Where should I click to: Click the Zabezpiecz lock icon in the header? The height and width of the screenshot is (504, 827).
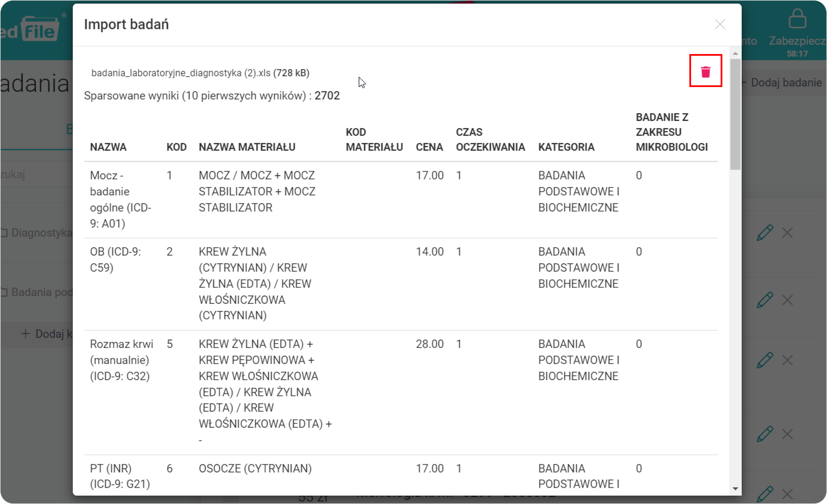[x=797, y=18]
